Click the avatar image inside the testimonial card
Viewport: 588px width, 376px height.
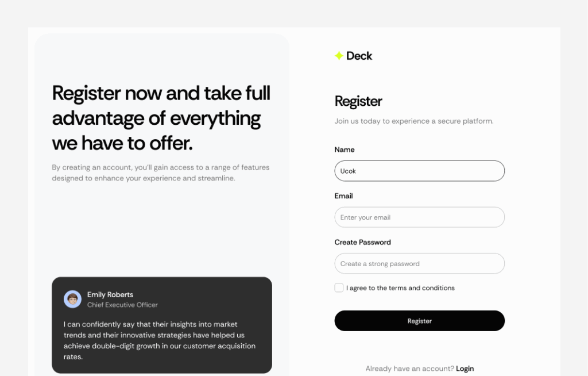click(72, 299)
